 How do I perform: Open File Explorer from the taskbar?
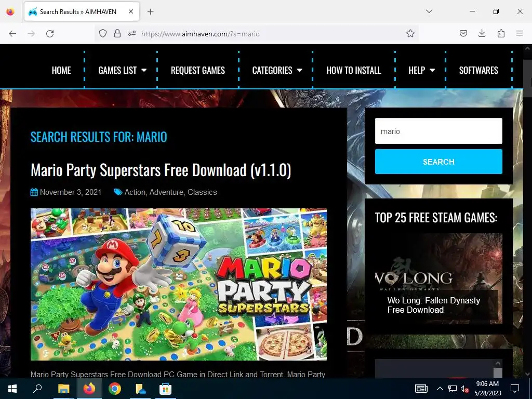(x=63, y=389)
